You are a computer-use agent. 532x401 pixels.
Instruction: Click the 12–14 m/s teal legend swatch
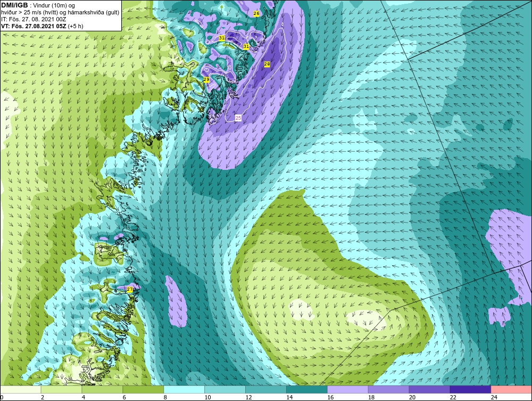(x=265, y=389)
